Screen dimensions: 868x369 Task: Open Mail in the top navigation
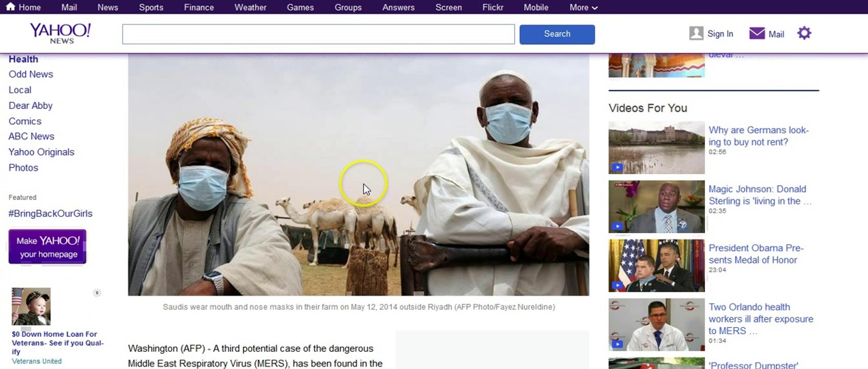pos(69,7)
